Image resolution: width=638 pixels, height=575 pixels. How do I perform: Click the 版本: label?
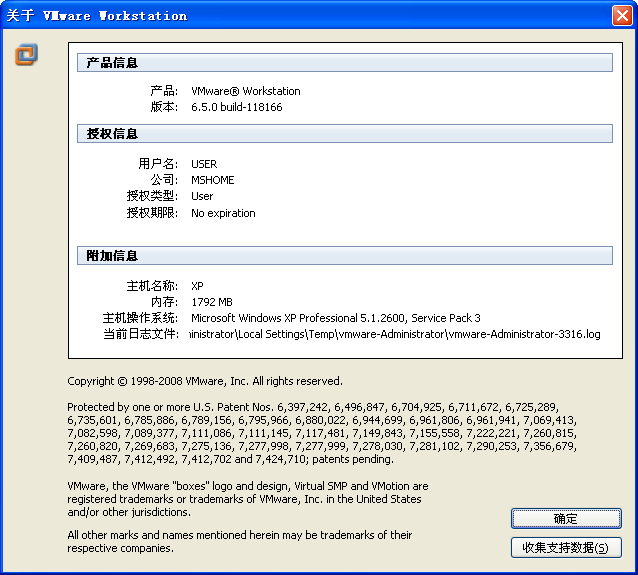click(x=164, y=107)
